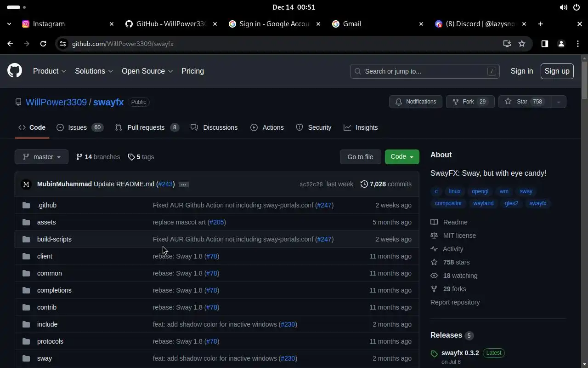
Task: Open the Solutions dropdown menu
Action: point(94,71)
